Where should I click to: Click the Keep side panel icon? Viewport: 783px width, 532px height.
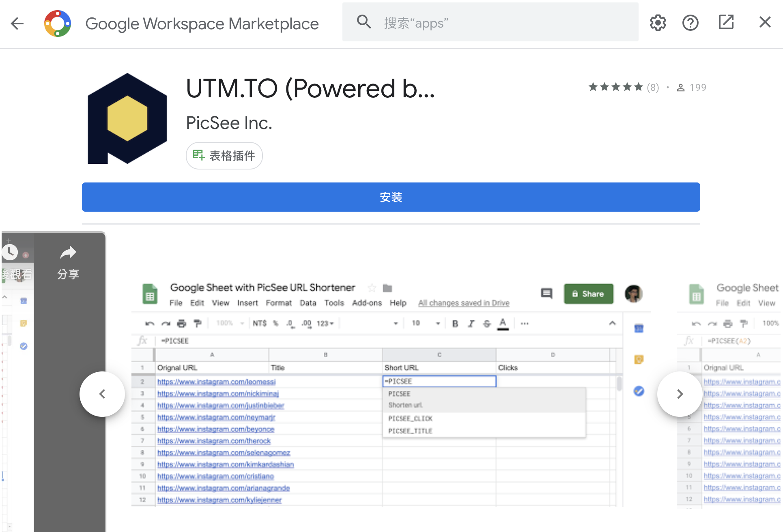[639, 359]
